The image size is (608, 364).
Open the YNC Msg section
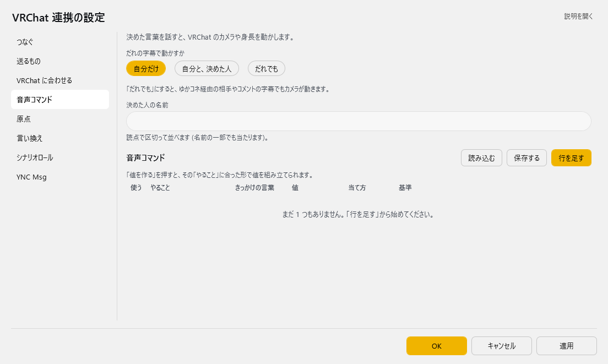tap(59, 177)
